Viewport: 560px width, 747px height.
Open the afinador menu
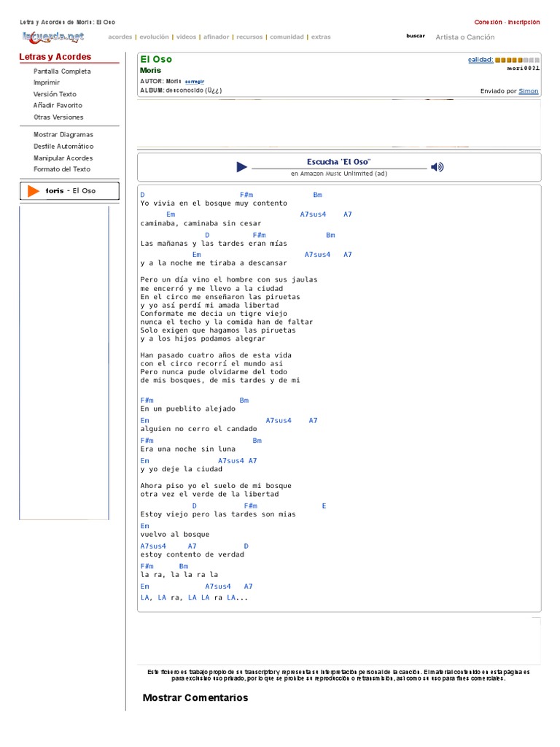[216, 36]
